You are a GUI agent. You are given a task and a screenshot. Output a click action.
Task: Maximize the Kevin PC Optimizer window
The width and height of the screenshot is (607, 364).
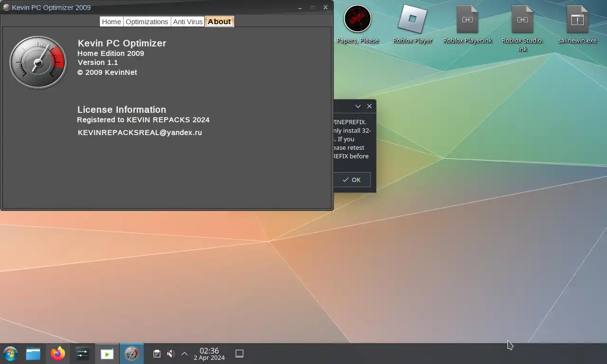click(x=313, y=8)
